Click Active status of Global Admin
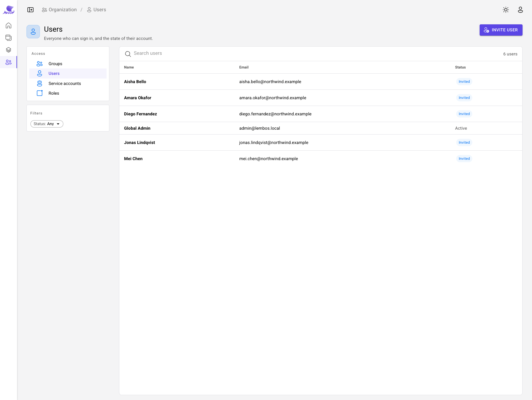This screenshot has height=400, width=532. 461,128
